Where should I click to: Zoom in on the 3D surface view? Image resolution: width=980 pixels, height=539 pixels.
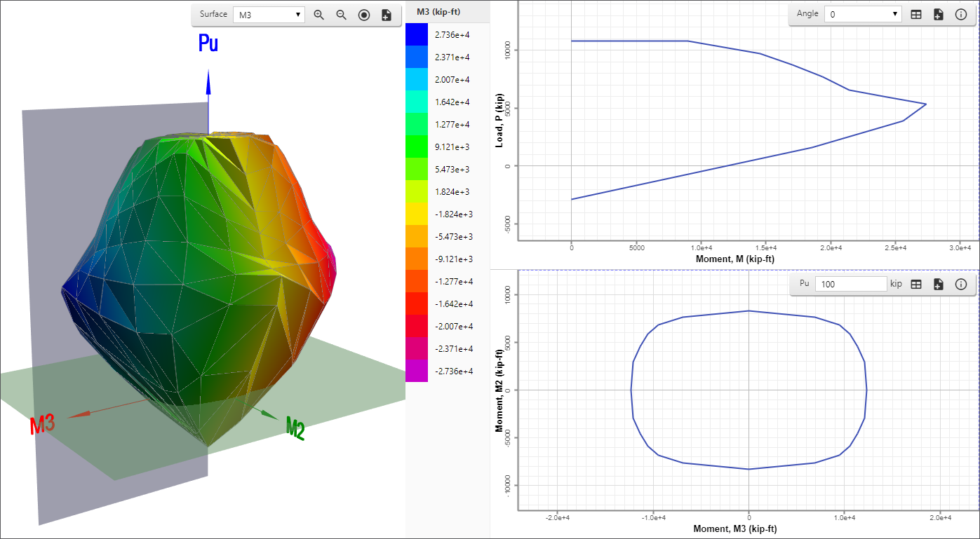tap(319, 15)
